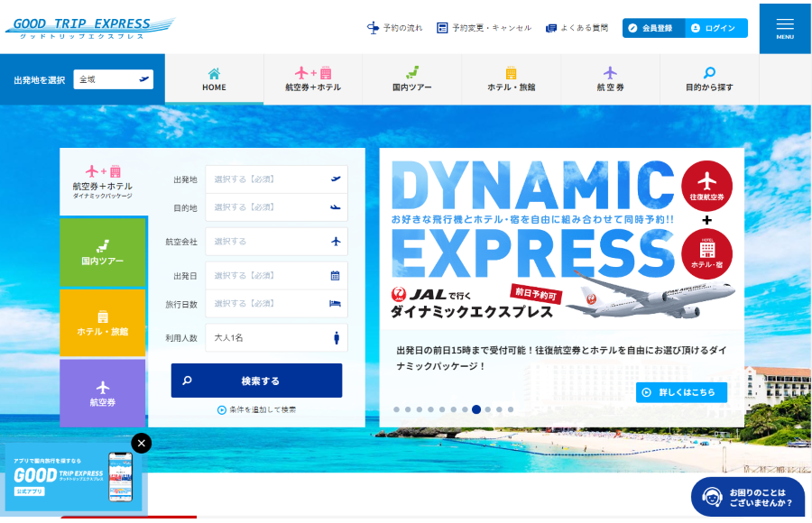
Task: Open the 利用人数 大人1名 field
Action: coord(277,337)
